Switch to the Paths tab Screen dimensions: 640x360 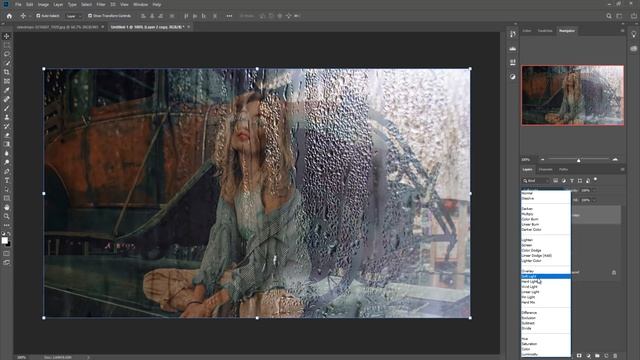(564, 169)
